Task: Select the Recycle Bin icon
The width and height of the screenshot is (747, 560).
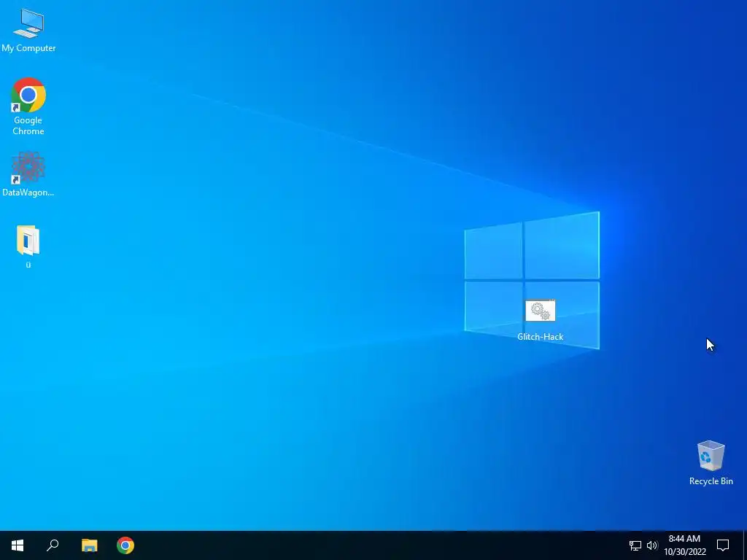Action: pos(711,463)
